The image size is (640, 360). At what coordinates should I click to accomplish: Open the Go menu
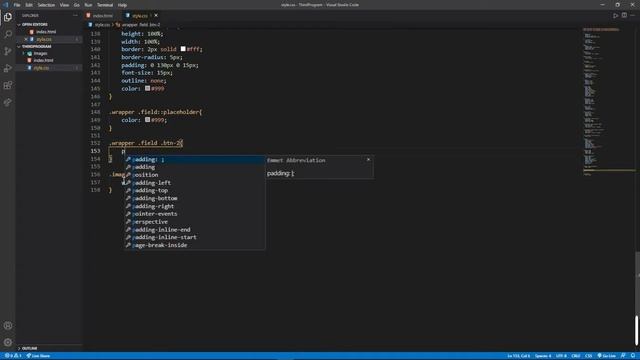coord(77,5)
